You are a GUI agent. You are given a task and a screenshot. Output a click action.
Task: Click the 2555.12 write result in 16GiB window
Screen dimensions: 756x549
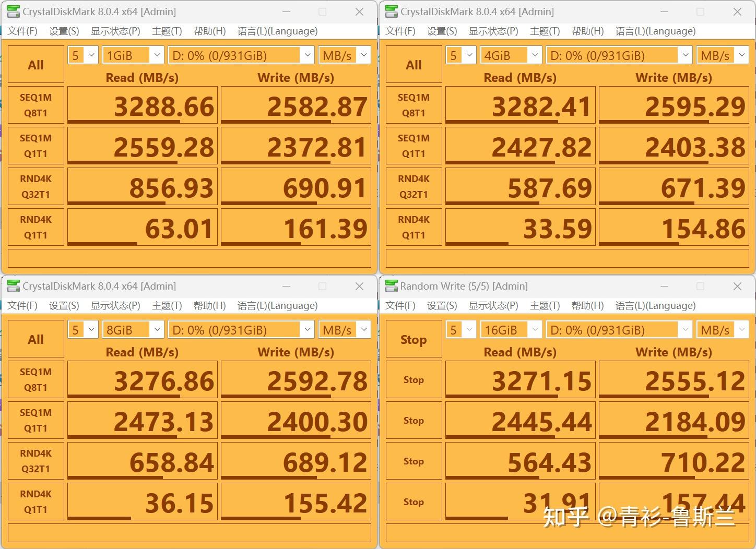point(674,380)
